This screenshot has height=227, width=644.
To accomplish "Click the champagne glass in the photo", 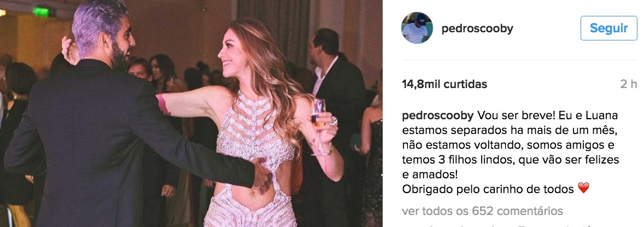I will 319,125.
